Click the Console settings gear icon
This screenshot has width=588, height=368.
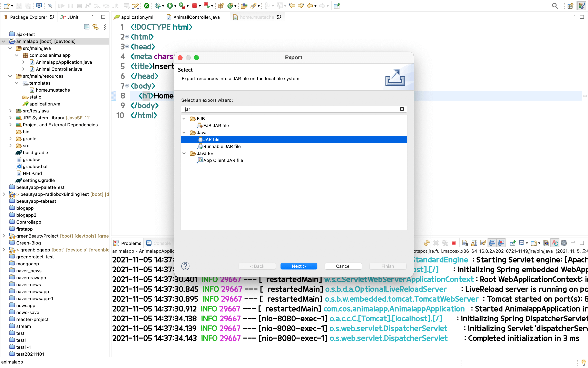coord(564,243)
